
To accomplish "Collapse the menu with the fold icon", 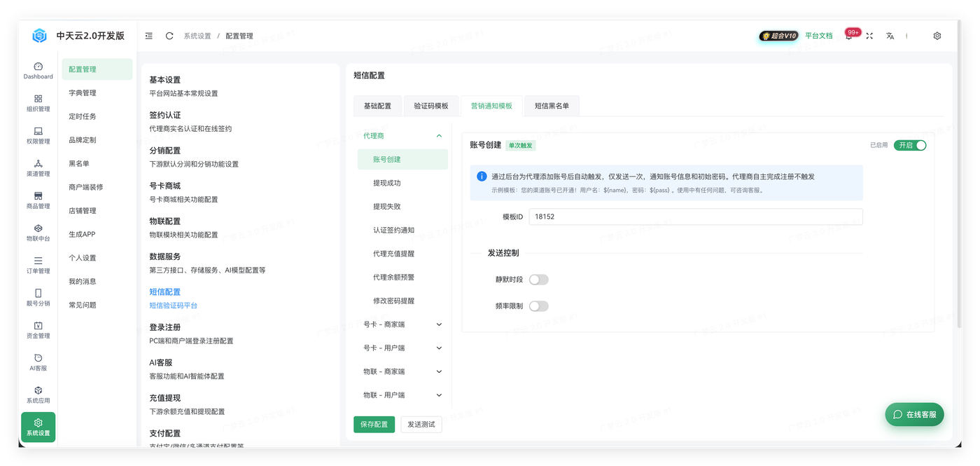I will pos(149,36).
